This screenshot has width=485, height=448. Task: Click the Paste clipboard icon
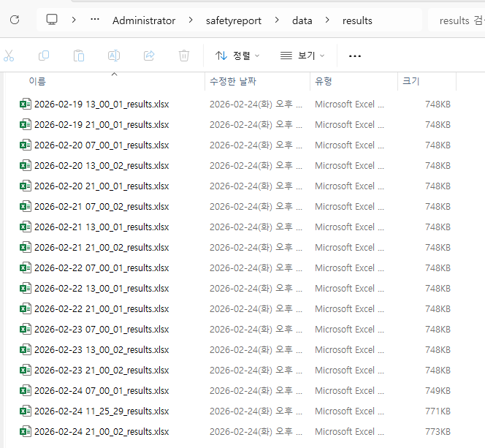click(79, 56)
